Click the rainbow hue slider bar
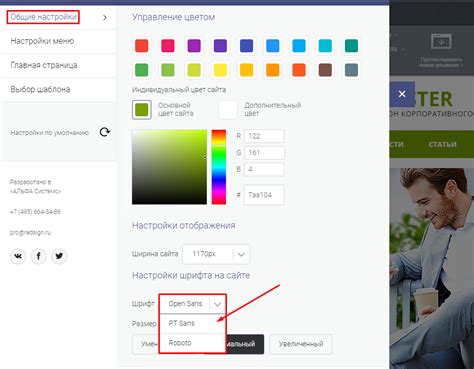This screenshot has height=369, width=474. [219, 167]
